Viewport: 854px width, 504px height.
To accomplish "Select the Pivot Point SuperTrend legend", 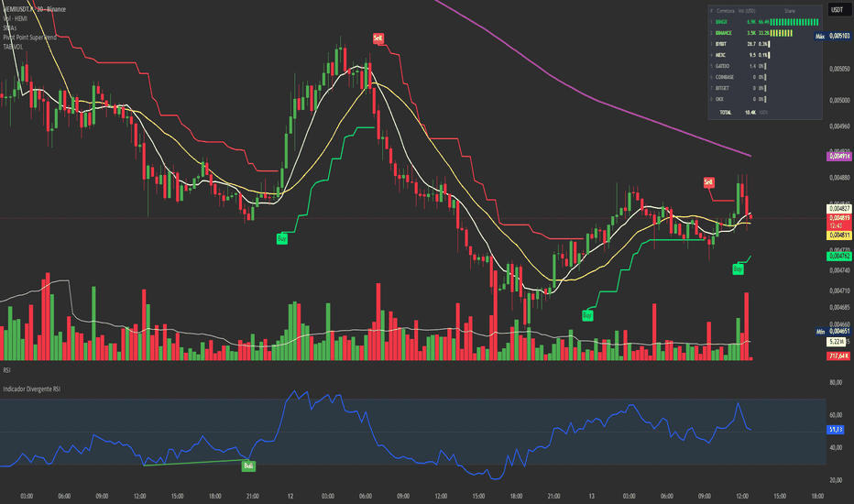I will pos(29,37).
